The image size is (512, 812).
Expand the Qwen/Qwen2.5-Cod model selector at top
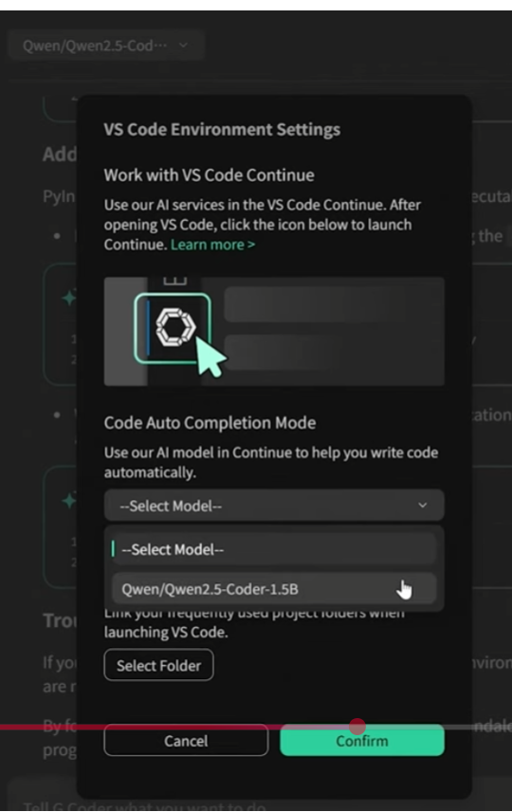click(105, 46)
